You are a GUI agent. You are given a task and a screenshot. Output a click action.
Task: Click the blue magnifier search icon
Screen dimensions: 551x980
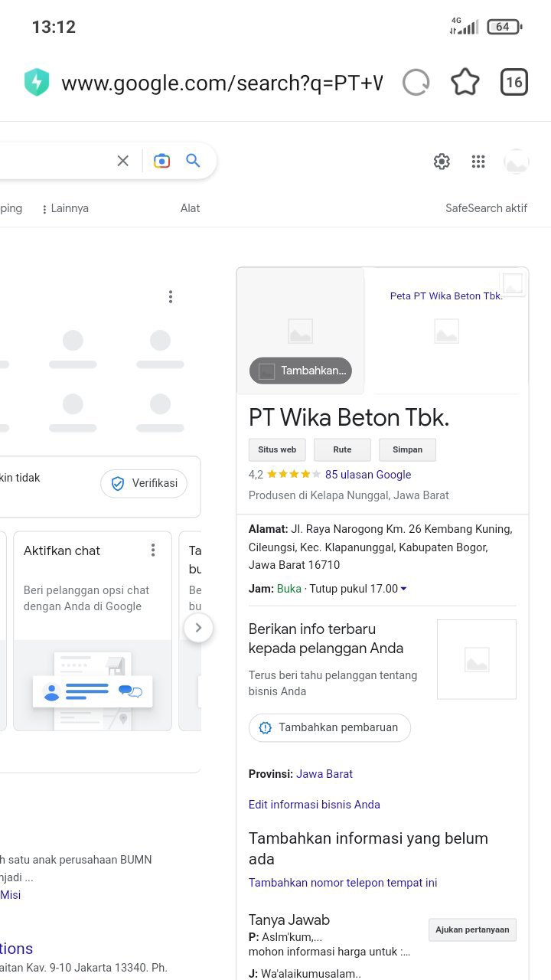coord(194,161)
